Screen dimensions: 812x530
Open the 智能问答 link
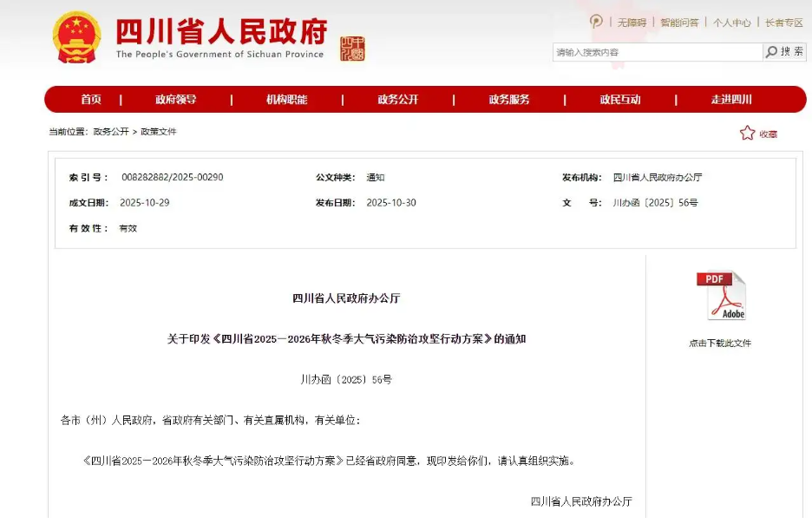679,23
